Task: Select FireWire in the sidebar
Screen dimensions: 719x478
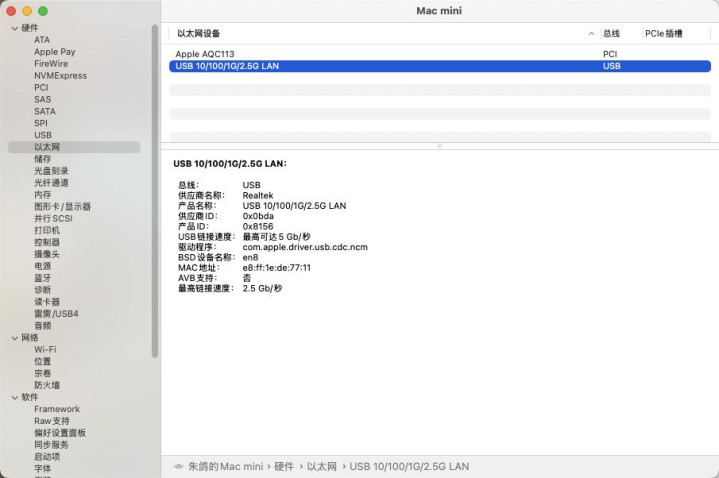Action: point(51,64)
